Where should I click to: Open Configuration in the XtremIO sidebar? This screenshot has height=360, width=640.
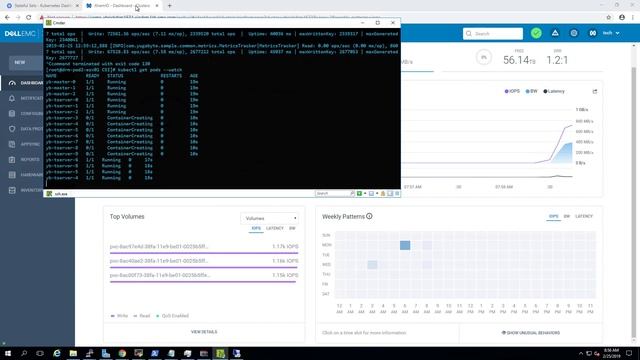pyautogui.click(x=26, y=113)
